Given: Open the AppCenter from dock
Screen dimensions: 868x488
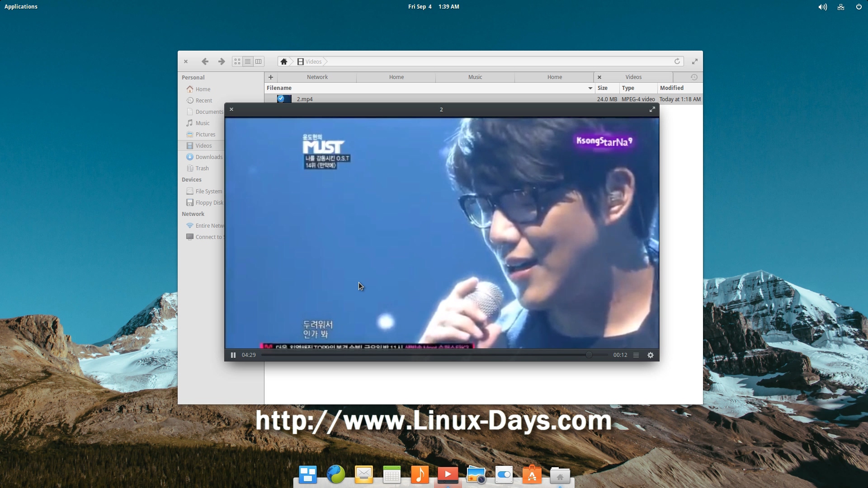Looking at the screenshot, I should (x=532, y=475).
